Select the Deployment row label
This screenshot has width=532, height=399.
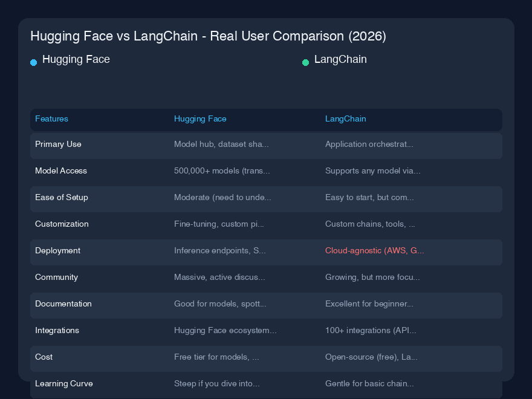tap(57, 250)
